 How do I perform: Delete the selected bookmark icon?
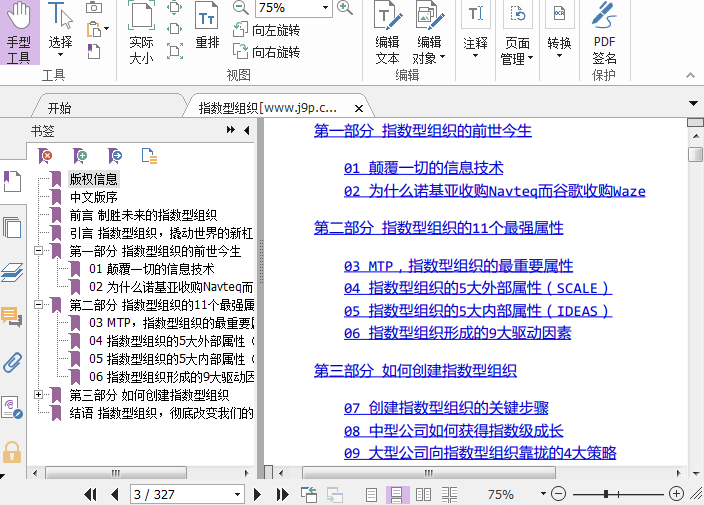pos(45,156)
